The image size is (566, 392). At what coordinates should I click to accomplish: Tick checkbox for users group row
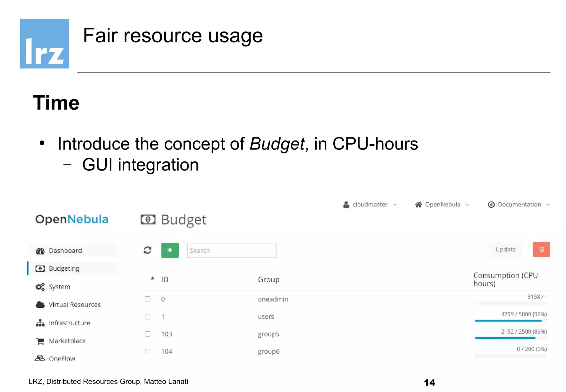[x=148, y=317]
